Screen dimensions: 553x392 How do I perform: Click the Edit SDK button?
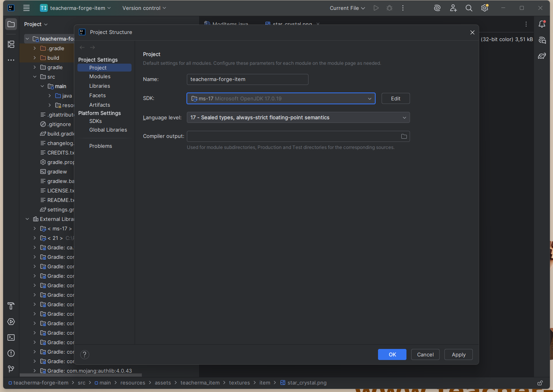point(396,98)
